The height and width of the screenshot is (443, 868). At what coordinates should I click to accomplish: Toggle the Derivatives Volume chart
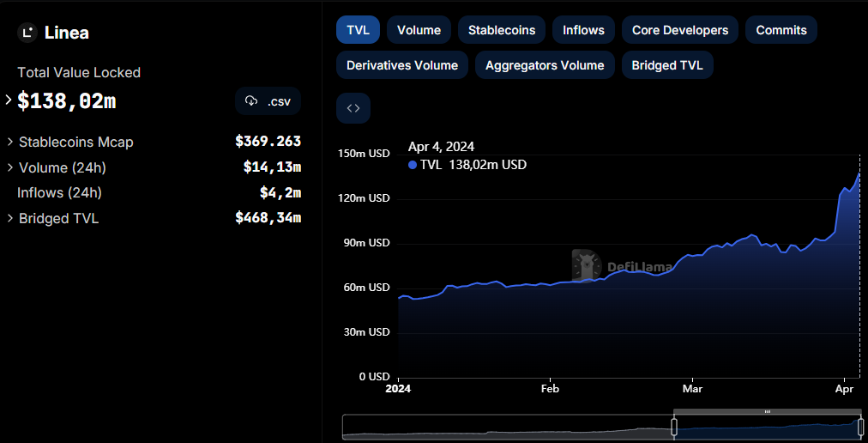pyautogui.click(x=402, y=65)
